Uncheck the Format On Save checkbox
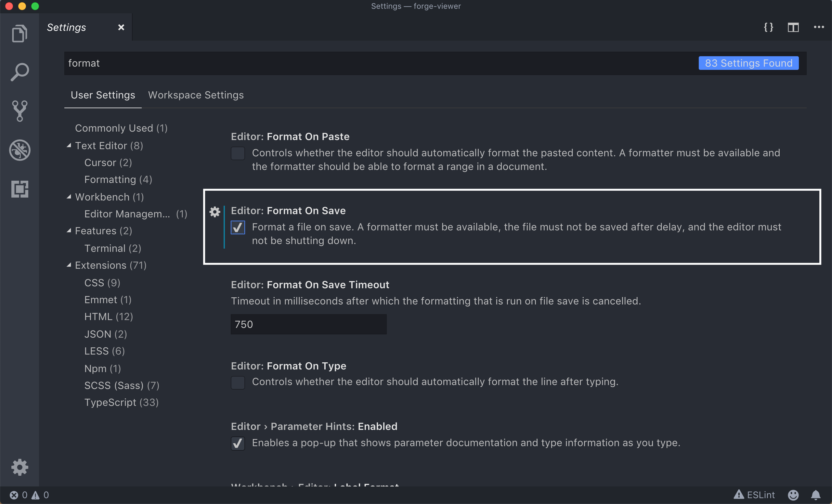The image size is (832, 504). click(x=238, y=227)
